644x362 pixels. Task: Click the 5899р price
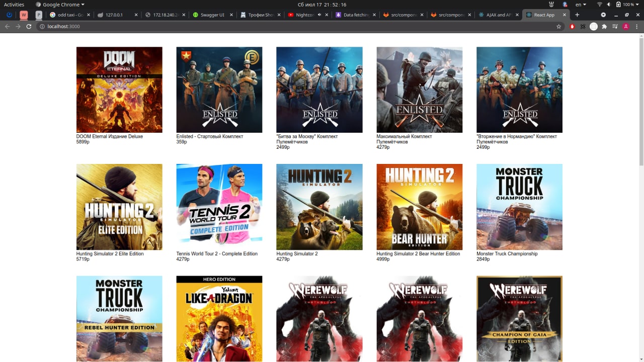[83, 142]
